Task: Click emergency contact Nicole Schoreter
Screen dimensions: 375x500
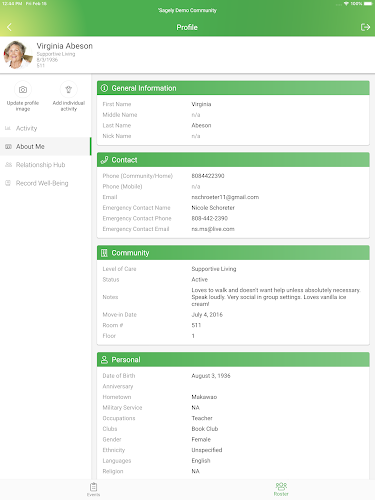Action: point(213,208)
